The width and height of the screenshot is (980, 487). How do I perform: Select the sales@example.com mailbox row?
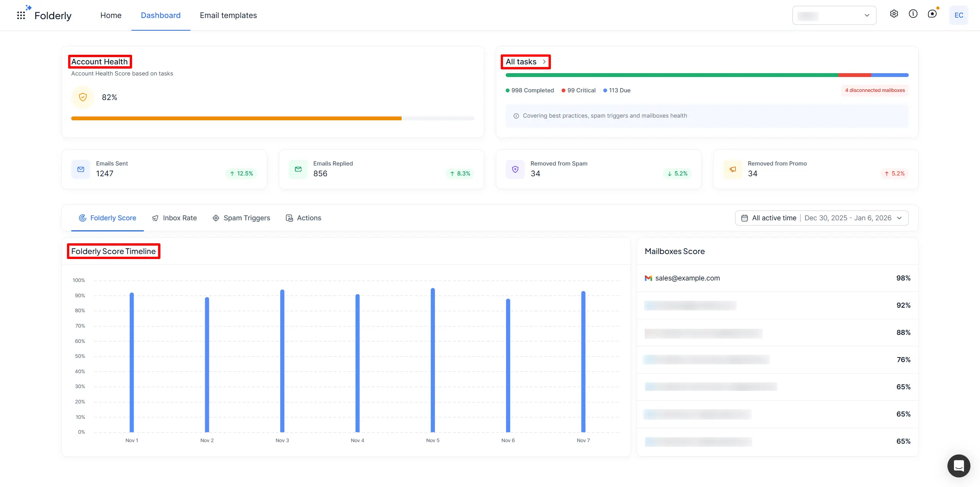click(x=777, y=278)
